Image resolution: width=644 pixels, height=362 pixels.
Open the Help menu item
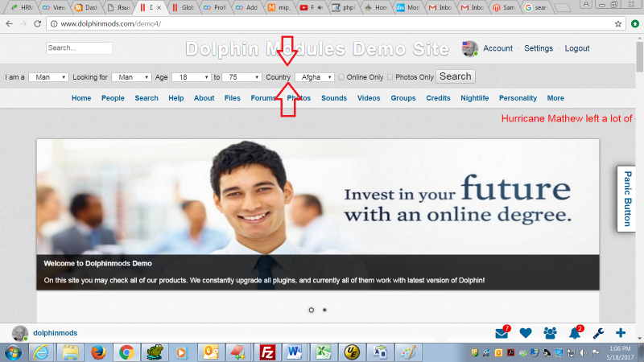pyautogui.click(x=175, y=98)
